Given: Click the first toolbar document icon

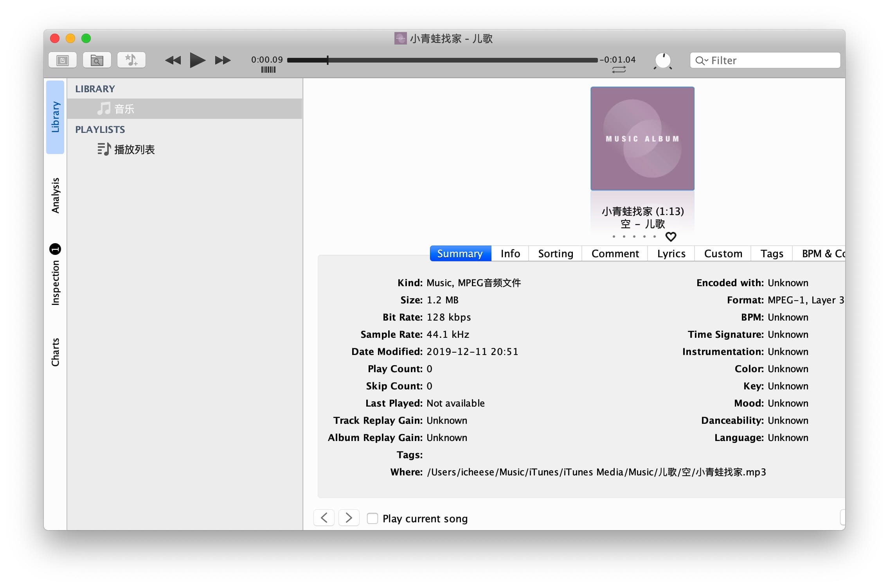Looking at the screenshot, I should point(63,60).
